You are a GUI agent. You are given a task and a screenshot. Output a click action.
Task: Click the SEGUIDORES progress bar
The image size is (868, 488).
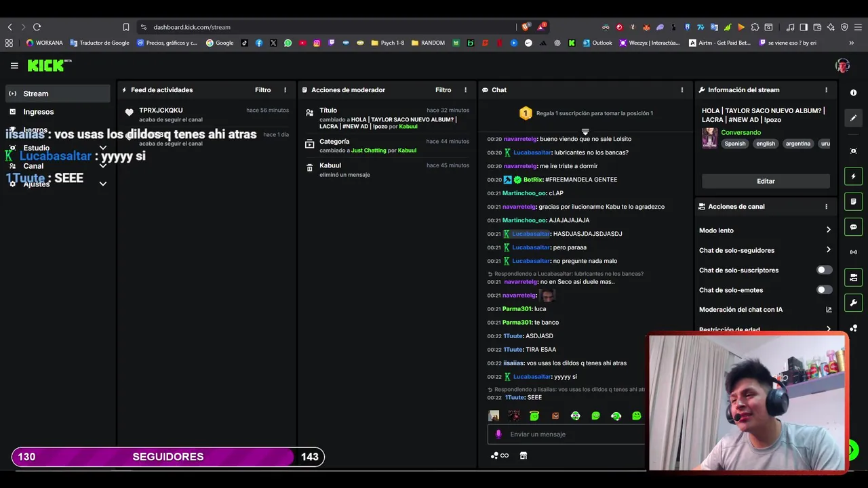168,457
